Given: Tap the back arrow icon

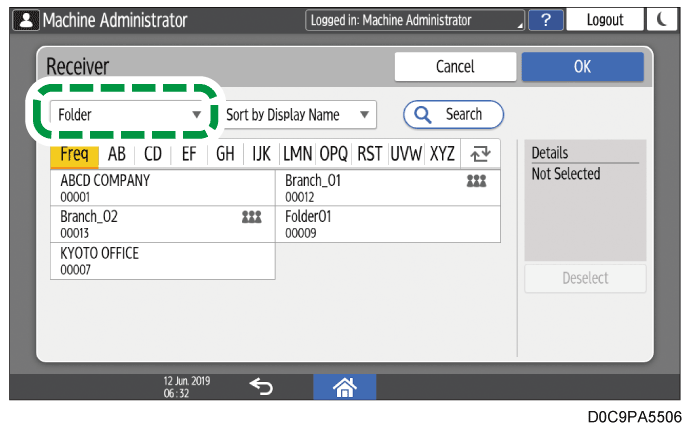Looking at the screenshot, I should tap(260, 386).
